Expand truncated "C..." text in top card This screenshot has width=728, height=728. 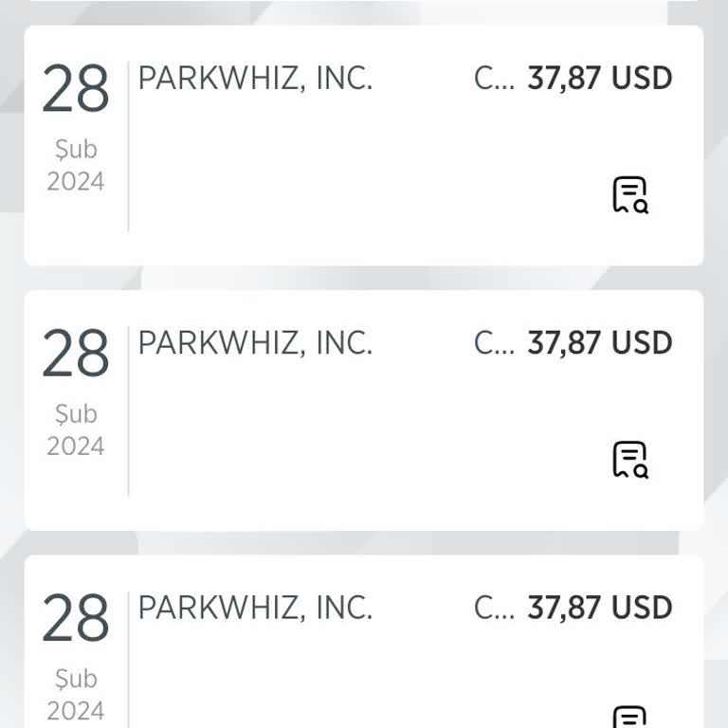(x=493, y=79)
